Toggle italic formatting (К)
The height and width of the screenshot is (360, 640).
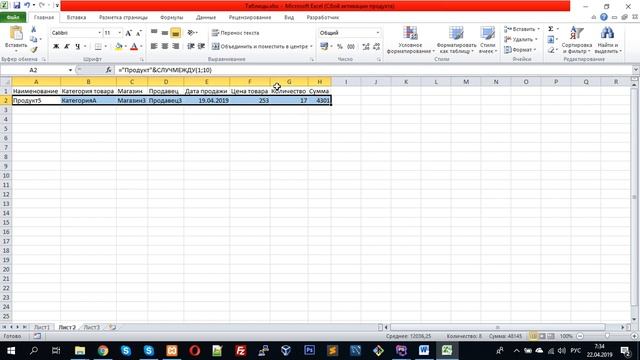click(67, 47)
